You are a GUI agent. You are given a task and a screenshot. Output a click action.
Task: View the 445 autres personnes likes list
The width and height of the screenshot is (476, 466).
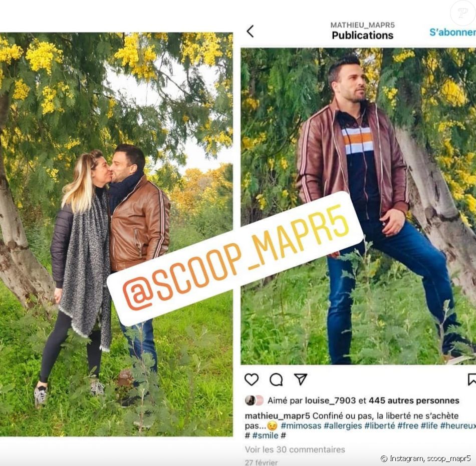click(414, 400)
